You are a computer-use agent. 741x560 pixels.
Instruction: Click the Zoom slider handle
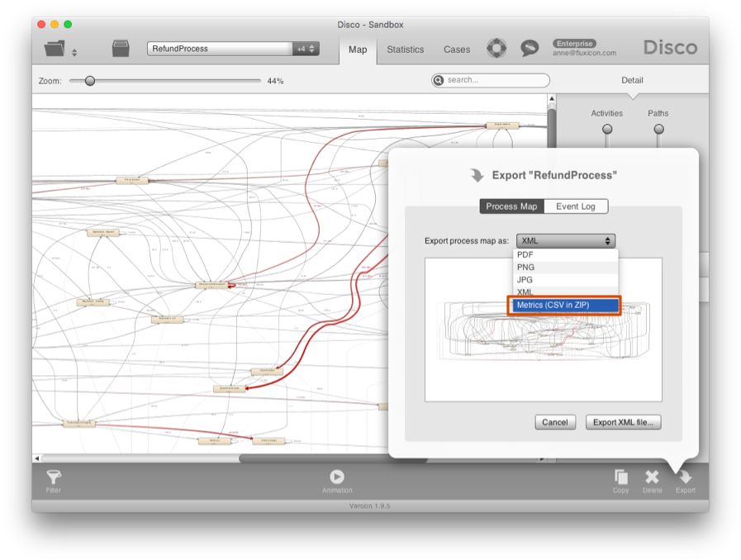pos(90,81)
